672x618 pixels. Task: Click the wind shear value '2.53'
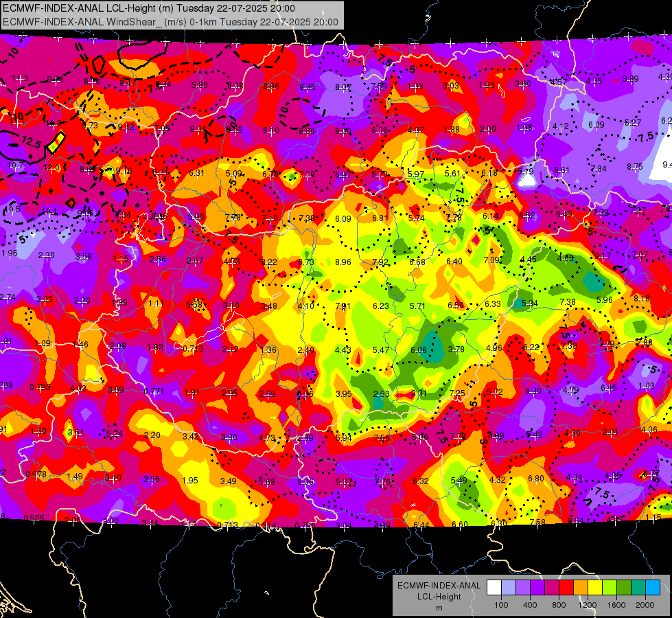[x=381, y=393]
